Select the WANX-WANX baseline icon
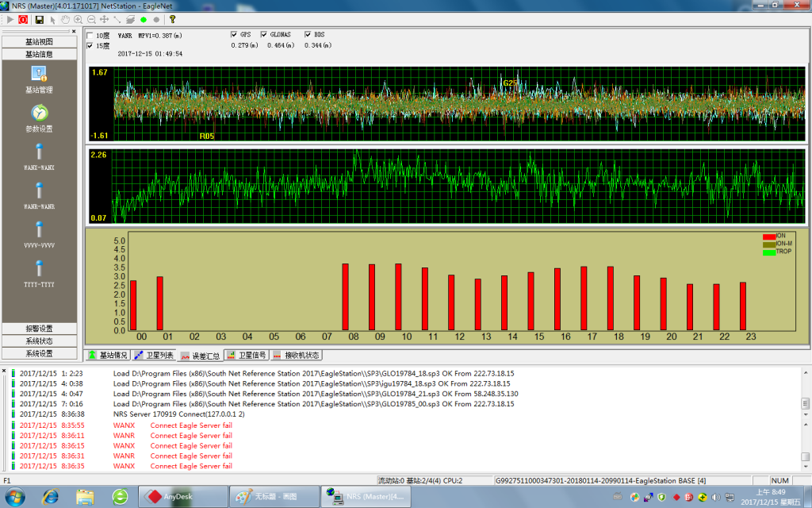 click(39, 152)
